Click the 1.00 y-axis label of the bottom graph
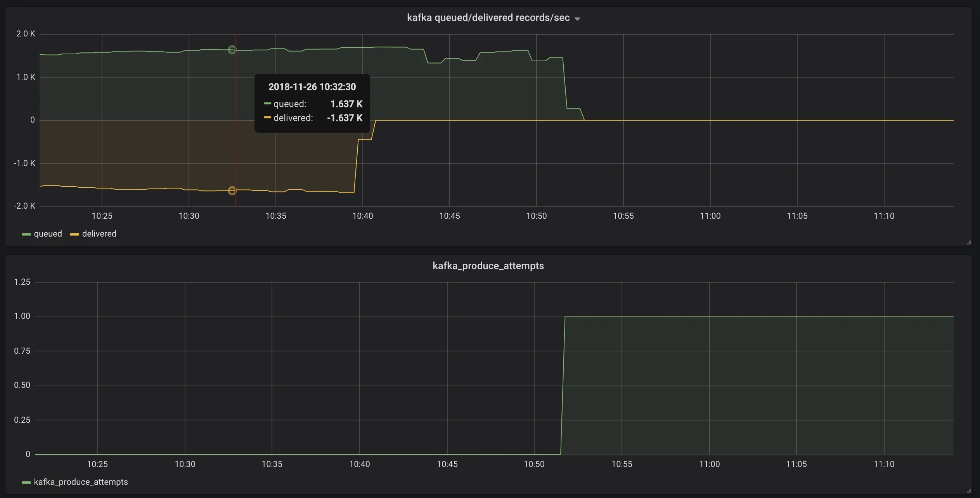980x498 pixels. [22, 316]
